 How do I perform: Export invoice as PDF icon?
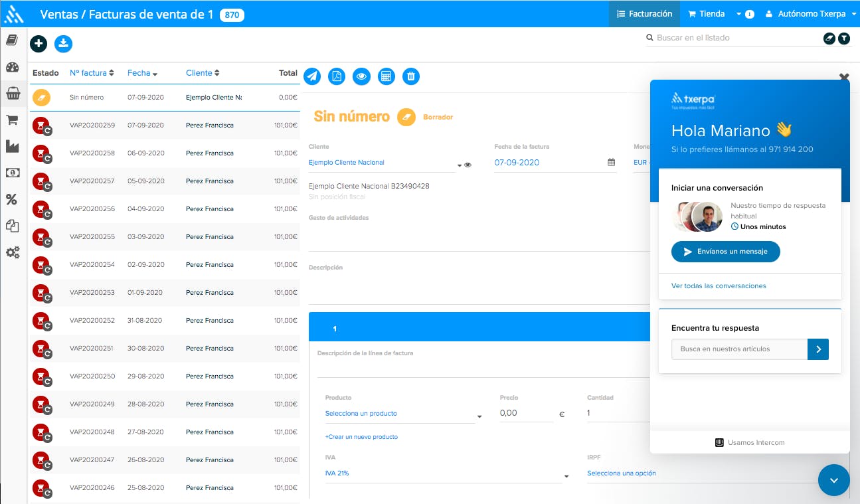(337, 76)
